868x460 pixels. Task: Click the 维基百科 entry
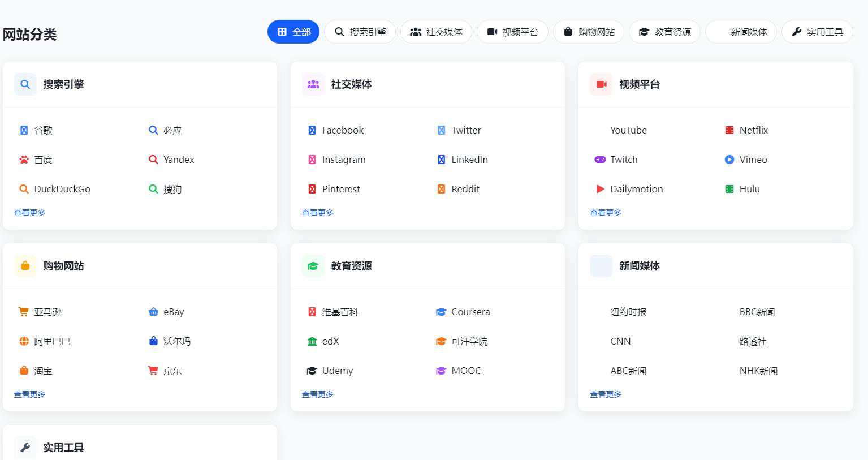[340, 312]
